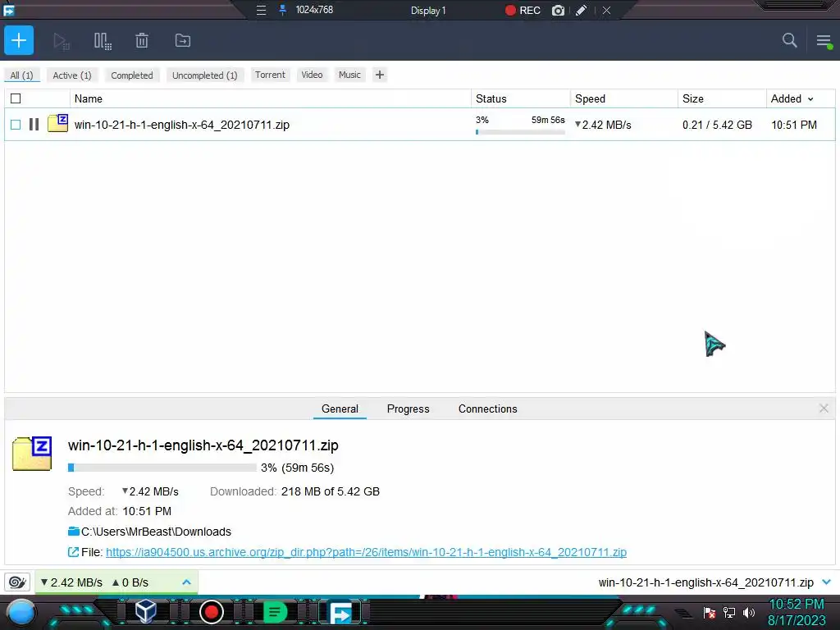840x630 pixels.
Task: Open the red record app on taskbar
Action: (x=211, y=612)
